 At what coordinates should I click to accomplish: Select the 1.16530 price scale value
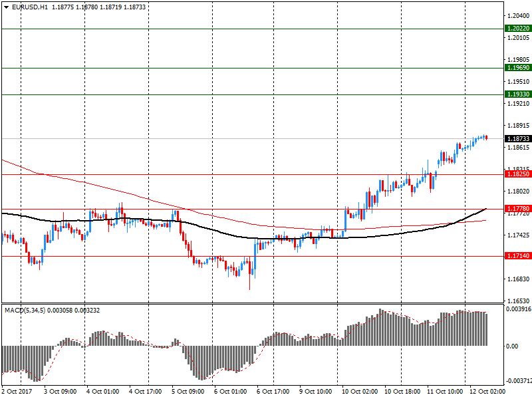point(519,301)
